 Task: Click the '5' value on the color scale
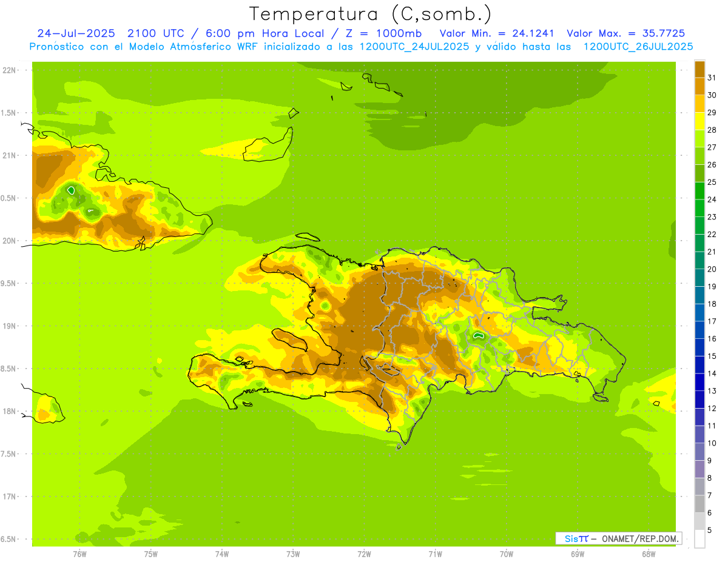709,530
